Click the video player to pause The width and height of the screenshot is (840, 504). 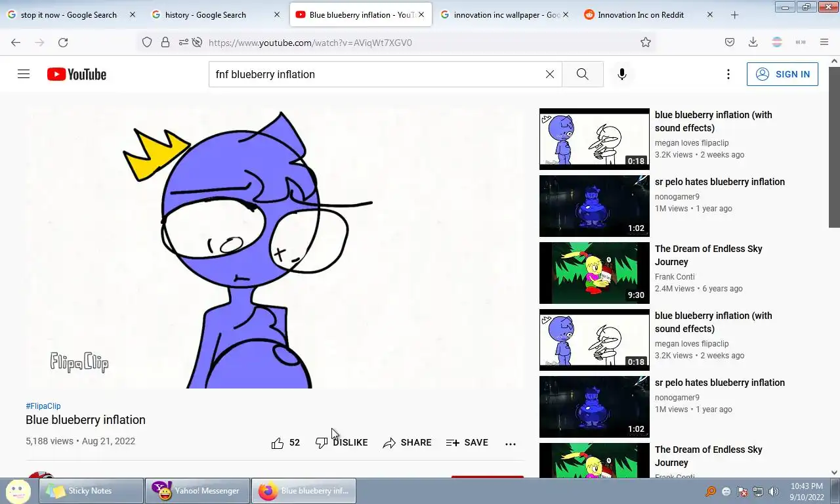tap(275, 248)
